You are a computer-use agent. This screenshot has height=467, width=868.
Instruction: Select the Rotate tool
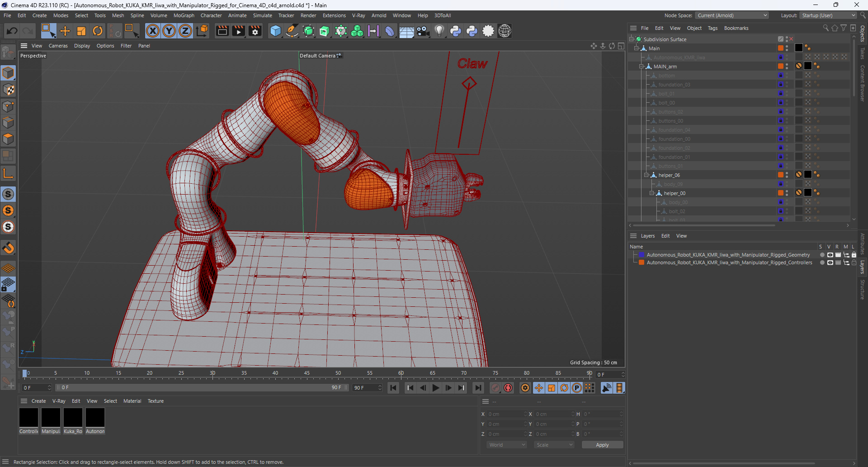(x=98, y=31)
